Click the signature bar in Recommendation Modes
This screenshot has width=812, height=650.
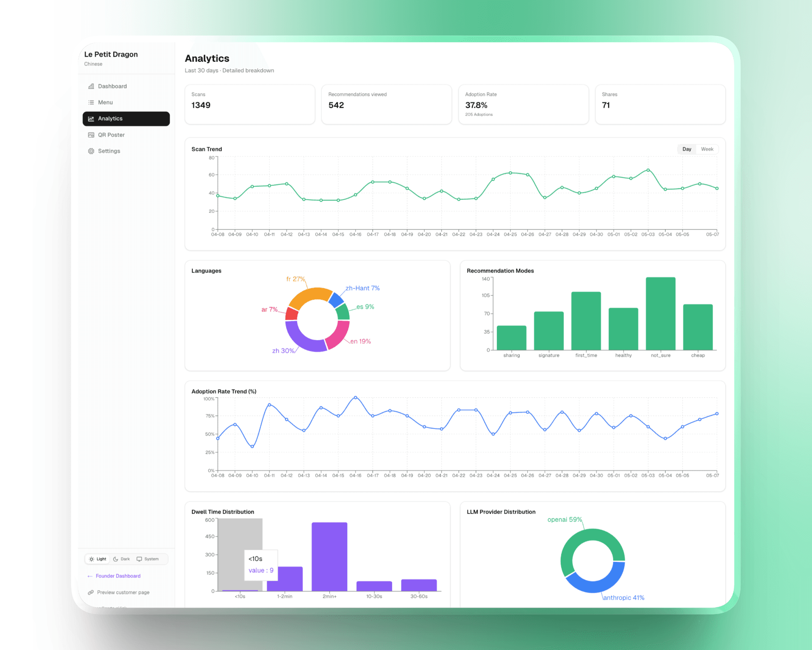point(549,331)
